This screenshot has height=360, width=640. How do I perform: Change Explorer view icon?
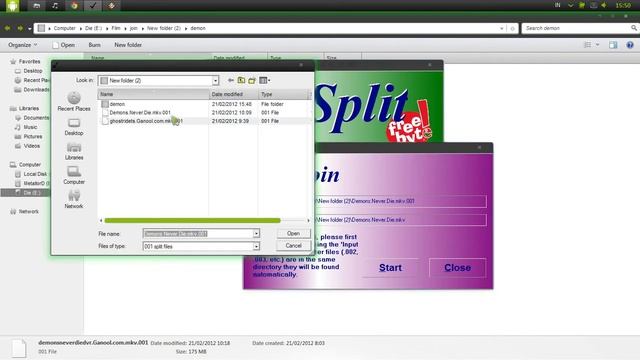(587, 45)
